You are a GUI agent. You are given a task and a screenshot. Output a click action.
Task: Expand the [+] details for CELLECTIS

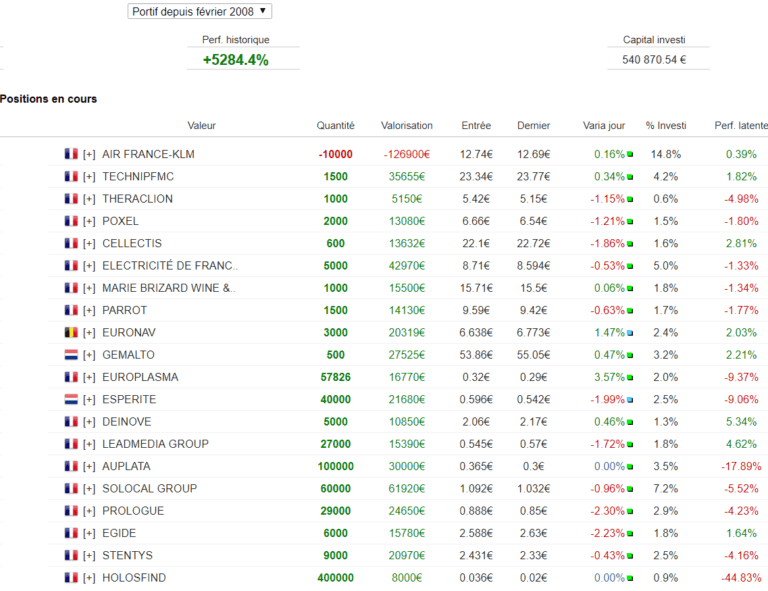(x=89, y=243)
